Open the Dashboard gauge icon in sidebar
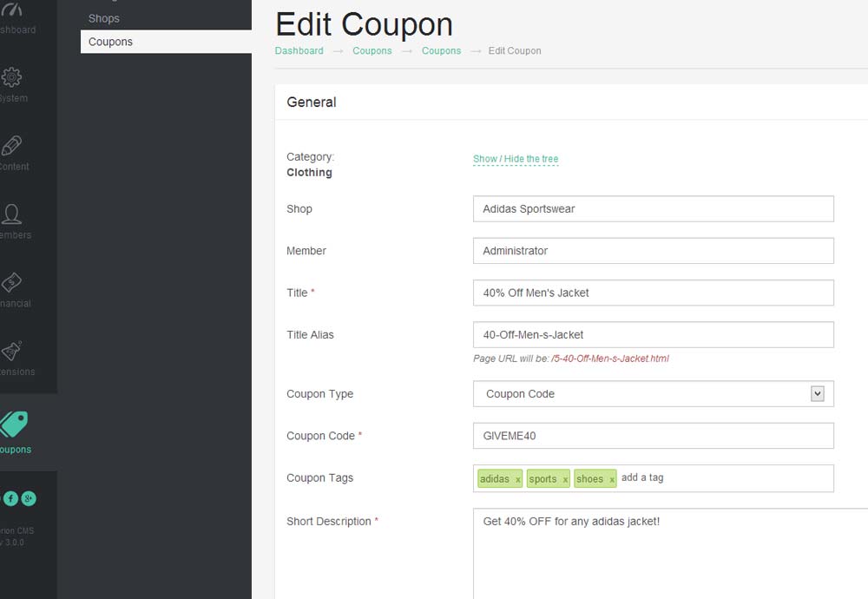This screenshot has height=599, width=868. [11, 10]
